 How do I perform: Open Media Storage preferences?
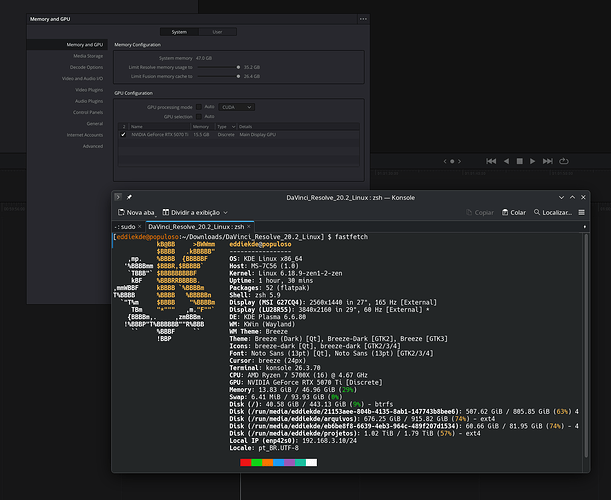click(x=88, y=56)
